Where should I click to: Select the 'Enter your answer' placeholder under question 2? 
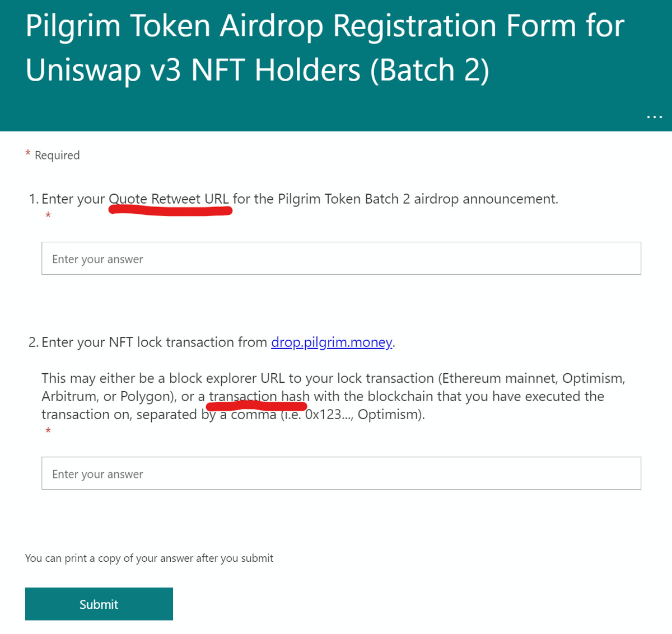click(x=97, y=473)
